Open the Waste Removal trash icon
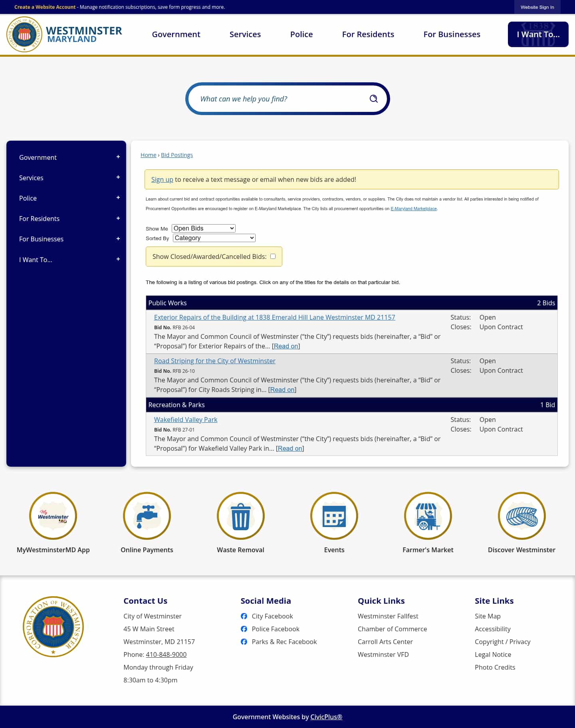Screen dimensions: 575x728 coord(241,516)
